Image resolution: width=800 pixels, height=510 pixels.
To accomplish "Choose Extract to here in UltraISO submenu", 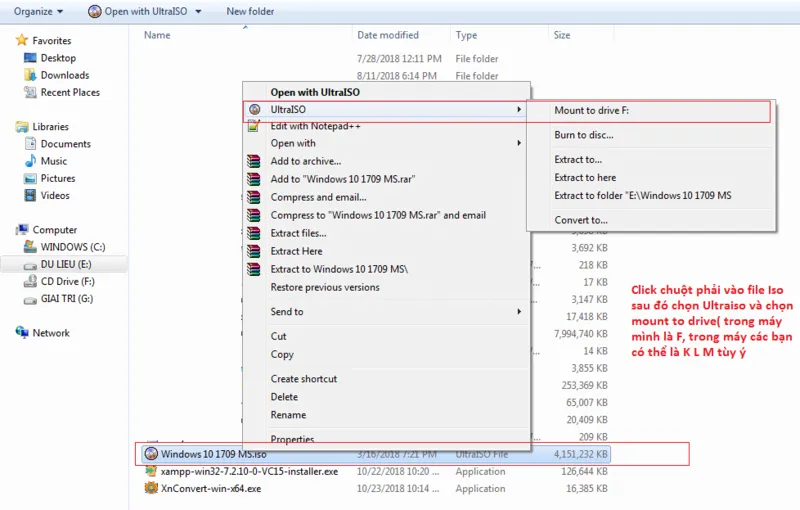I will coord(585,177).
